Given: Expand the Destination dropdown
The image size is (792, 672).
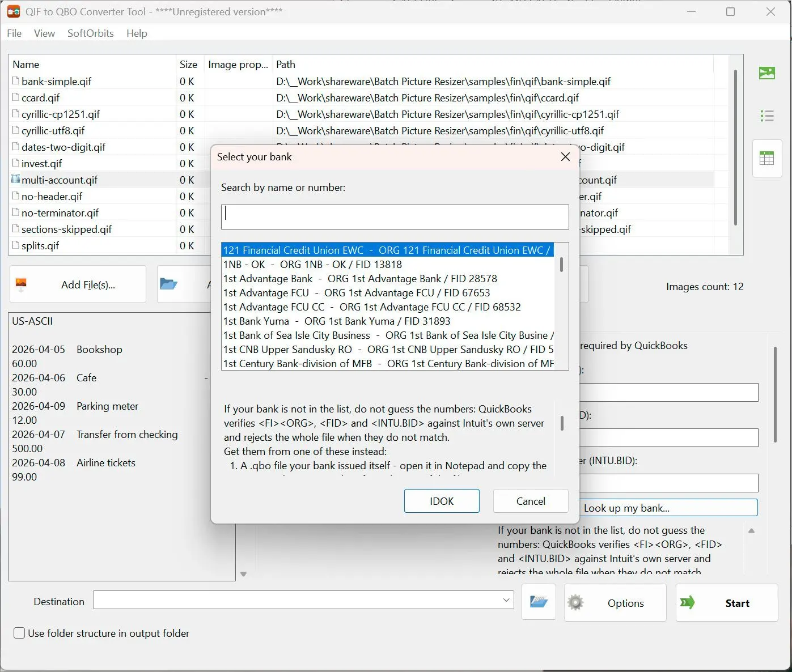Looking at the screenshot, I should (x=506, y=600).
